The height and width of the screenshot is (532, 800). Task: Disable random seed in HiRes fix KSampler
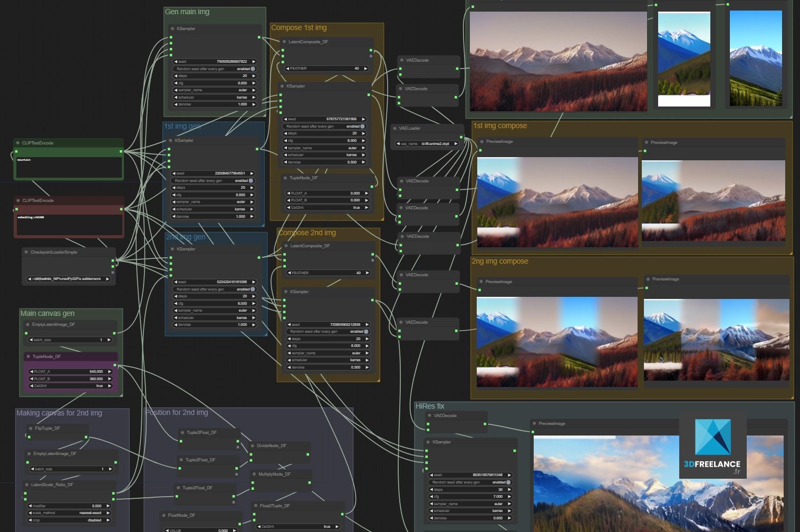click(x=508, y=482)
